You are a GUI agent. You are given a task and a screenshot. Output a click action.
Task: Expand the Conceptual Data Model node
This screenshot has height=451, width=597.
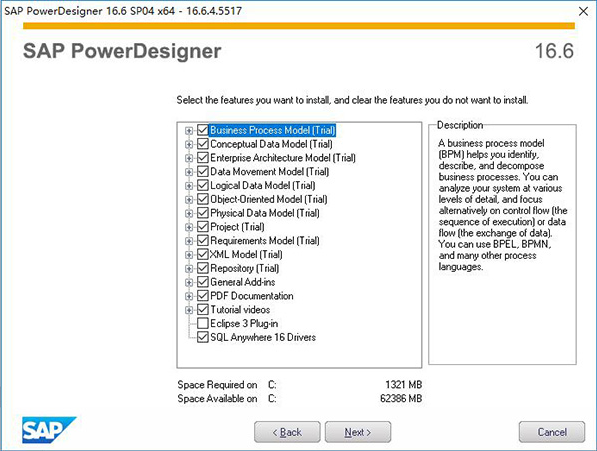pyautogui.click(x=188, y=144)
